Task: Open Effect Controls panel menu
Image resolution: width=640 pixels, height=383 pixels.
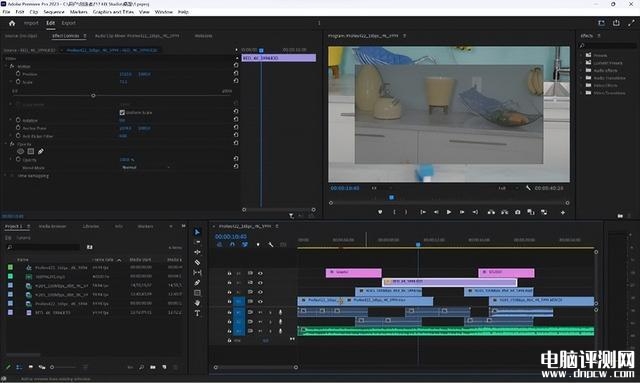Action: coord(85,36)
